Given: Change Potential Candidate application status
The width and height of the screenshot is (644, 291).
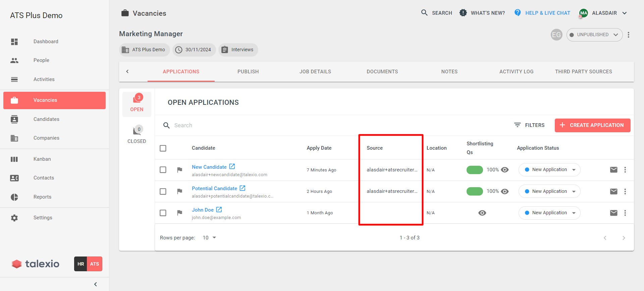Looking at the screenshot, I should coord(549,191).
